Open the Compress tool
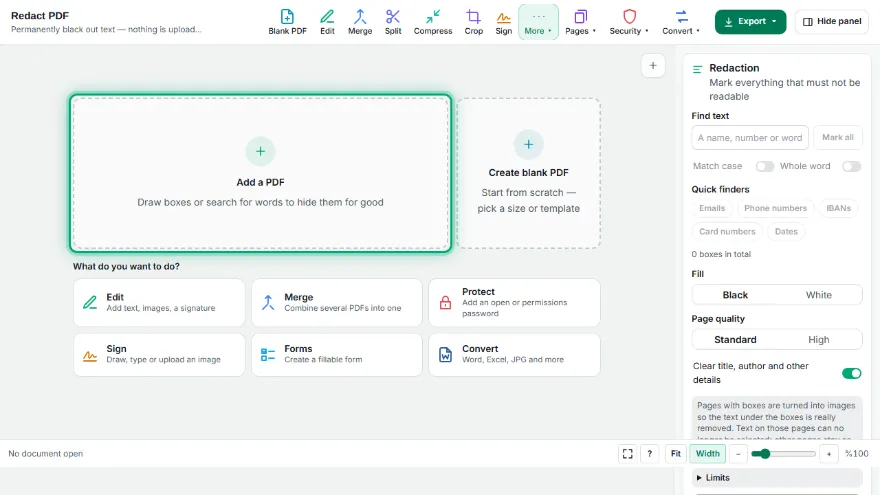 [x=433, y=22]
